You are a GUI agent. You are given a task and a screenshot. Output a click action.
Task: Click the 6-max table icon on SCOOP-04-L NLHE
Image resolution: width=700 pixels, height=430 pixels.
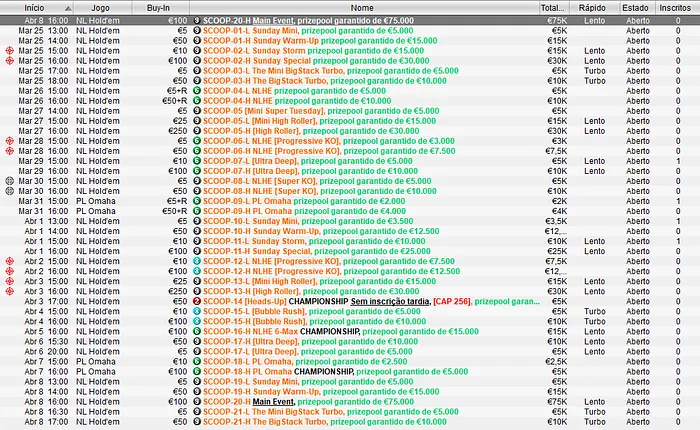point(197,91)
